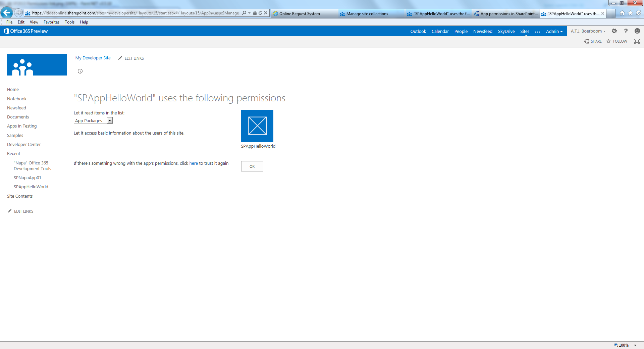Open the zoom level dropdown arrow
Screen dimensions: 644x349
tap(635, 345)
